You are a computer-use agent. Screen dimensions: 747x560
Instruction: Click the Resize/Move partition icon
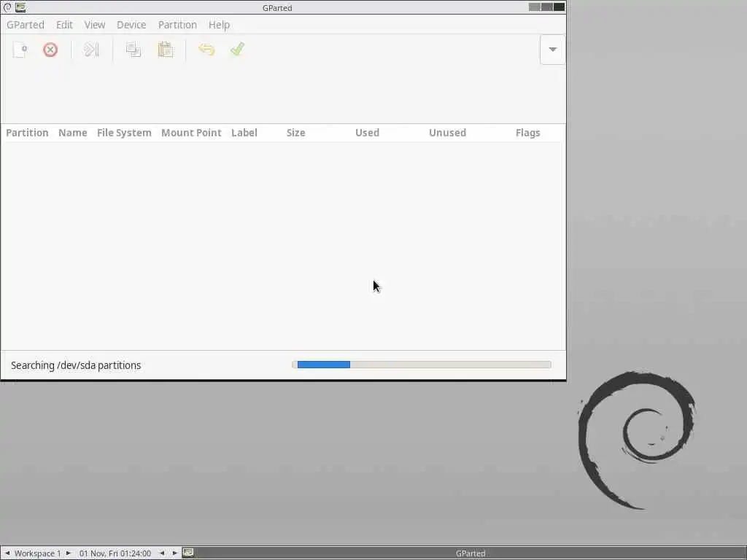click(x=91, y=50)
